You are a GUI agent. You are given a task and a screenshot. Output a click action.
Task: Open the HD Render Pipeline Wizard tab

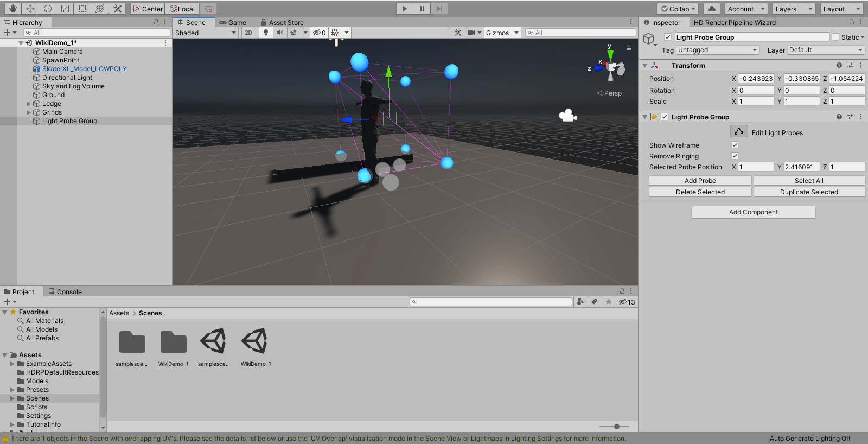tap(735, 22)
